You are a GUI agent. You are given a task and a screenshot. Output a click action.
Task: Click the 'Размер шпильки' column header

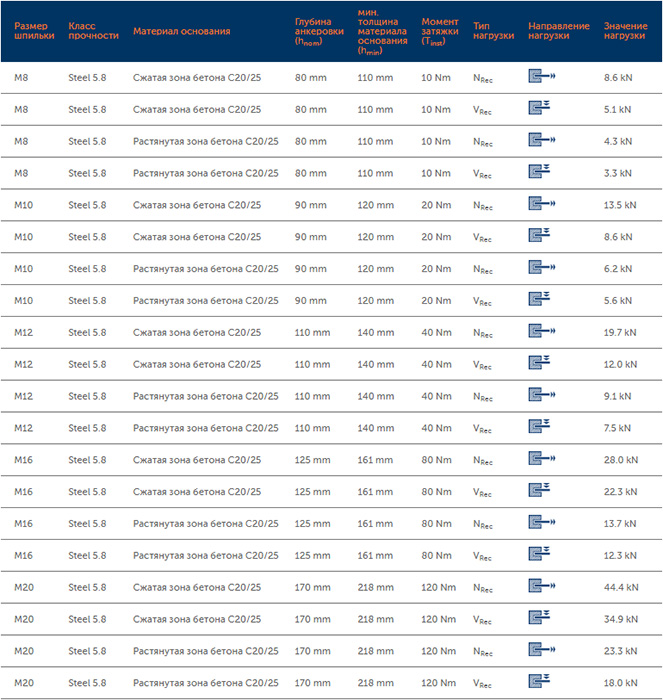pos(31,30)
